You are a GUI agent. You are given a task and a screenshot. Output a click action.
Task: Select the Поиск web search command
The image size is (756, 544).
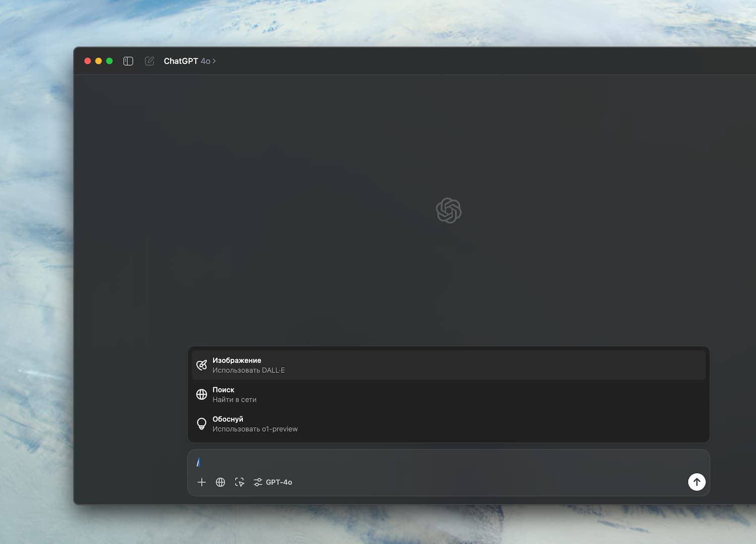(449, 394)
